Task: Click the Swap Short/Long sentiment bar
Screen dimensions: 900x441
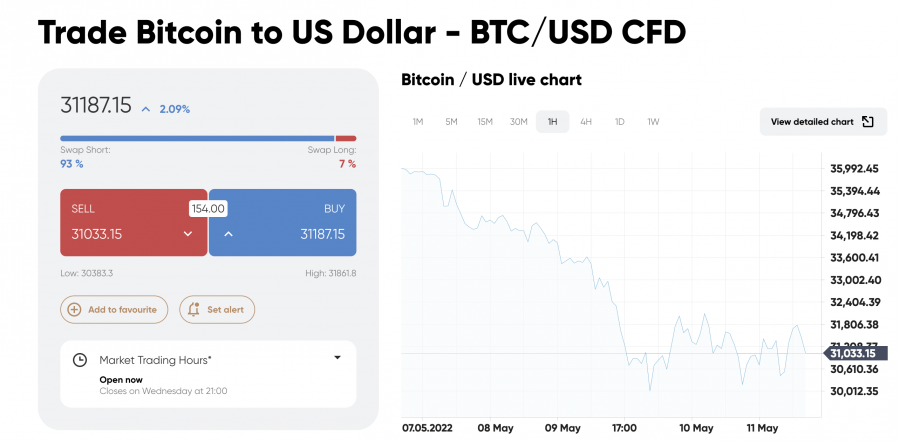Action: tap(208, 138)
